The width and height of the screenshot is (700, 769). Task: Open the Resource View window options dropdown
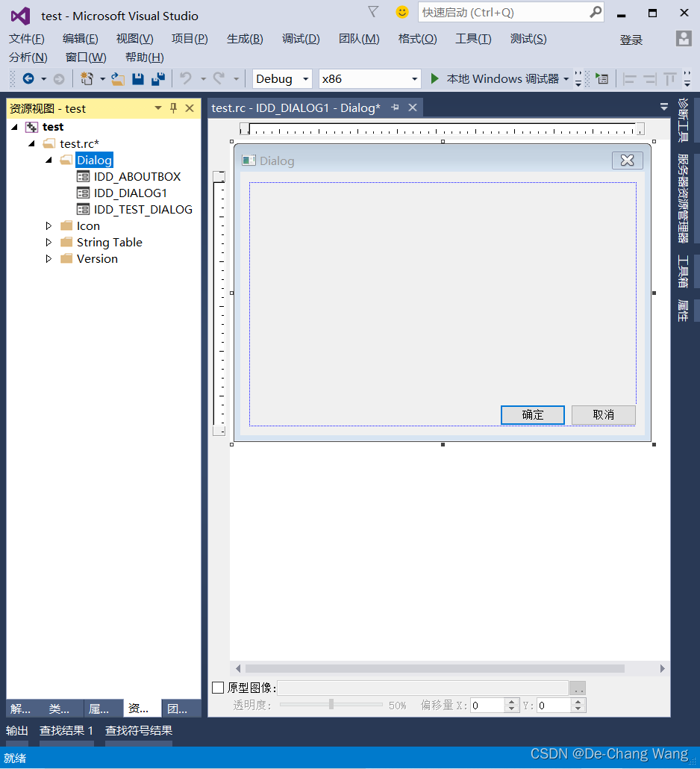pos(158,108)
